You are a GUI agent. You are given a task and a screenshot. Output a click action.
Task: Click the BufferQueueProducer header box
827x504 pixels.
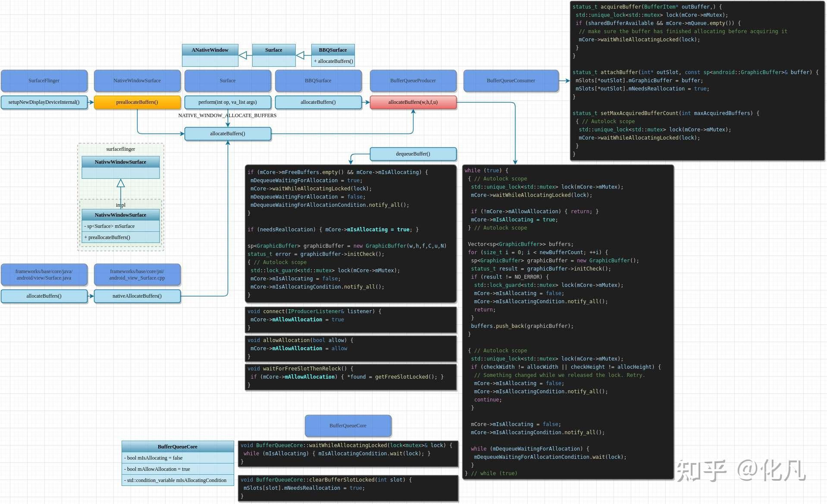(x=413, y=81)
